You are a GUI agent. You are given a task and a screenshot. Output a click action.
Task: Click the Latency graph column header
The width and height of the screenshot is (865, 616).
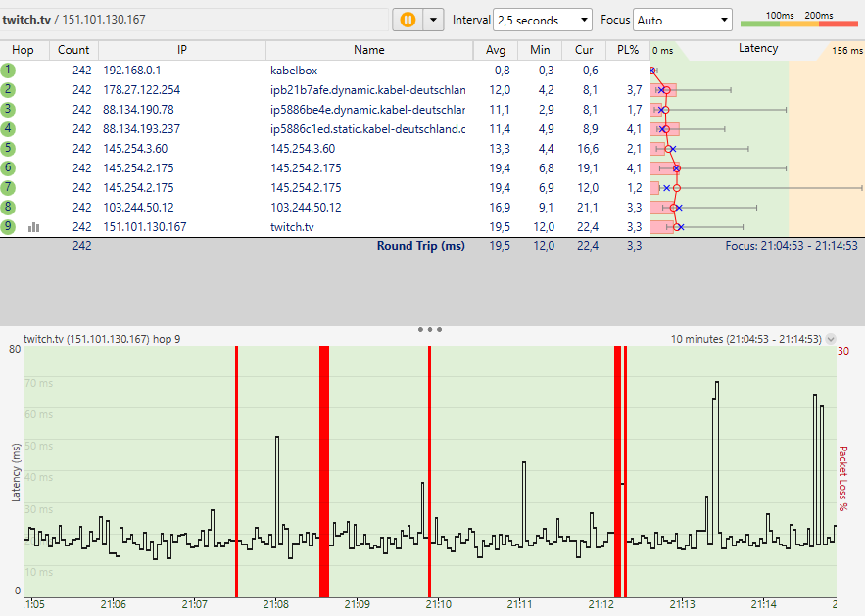pyautogui.click(x=757, y=49)
